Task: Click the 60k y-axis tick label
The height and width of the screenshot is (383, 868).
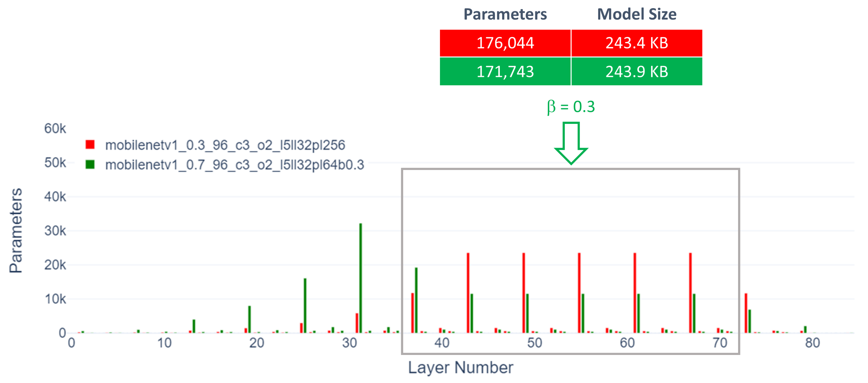Action: [x=55, y=129]
